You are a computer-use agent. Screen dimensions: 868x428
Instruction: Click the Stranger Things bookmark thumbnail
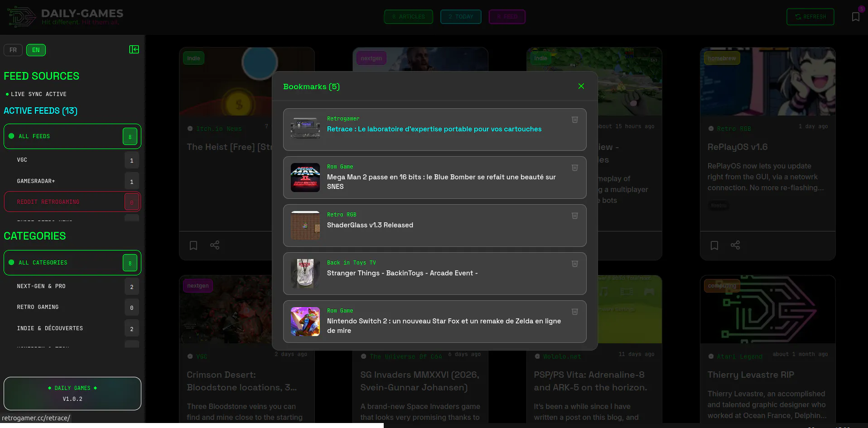(x=305, y=274)
